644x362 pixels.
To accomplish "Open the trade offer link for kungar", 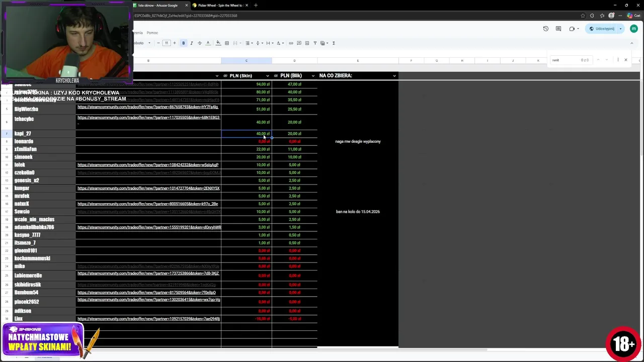I will (x=148, y=188).
